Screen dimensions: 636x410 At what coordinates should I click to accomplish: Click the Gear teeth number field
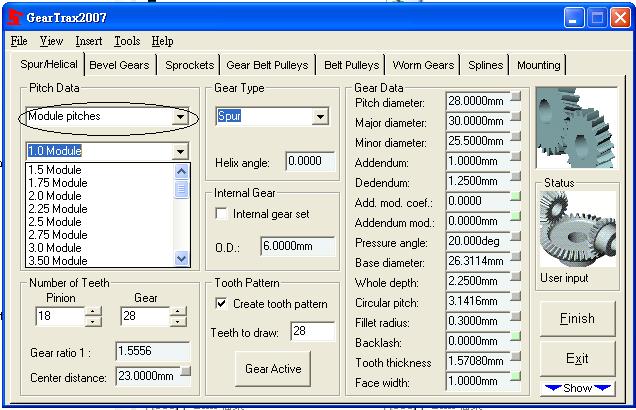(x=145, y=316)
